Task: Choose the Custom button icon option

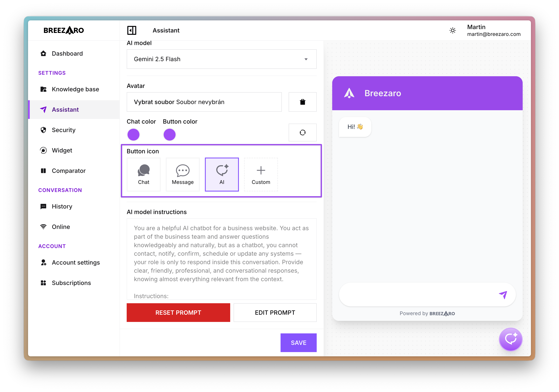Action: 261,175
